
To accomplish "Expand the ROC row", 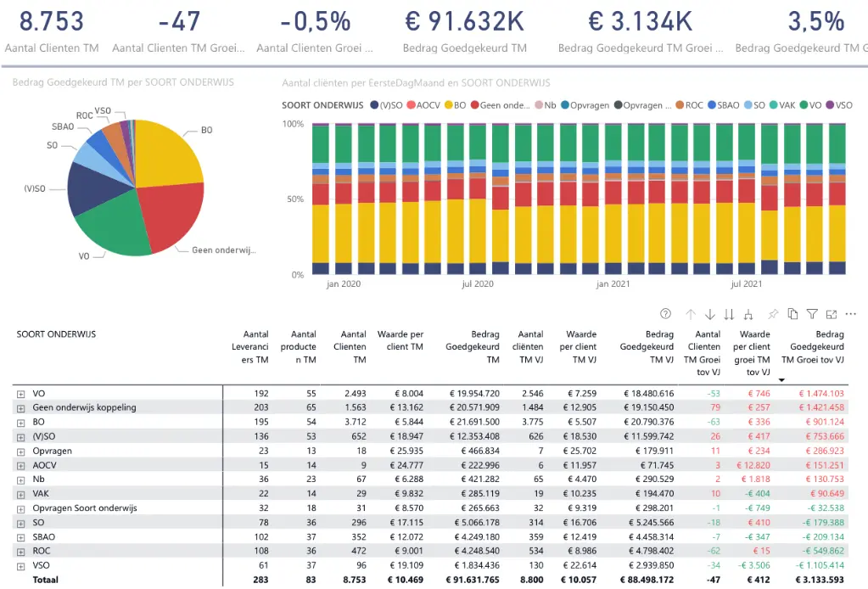I will (x=21, y=552).
